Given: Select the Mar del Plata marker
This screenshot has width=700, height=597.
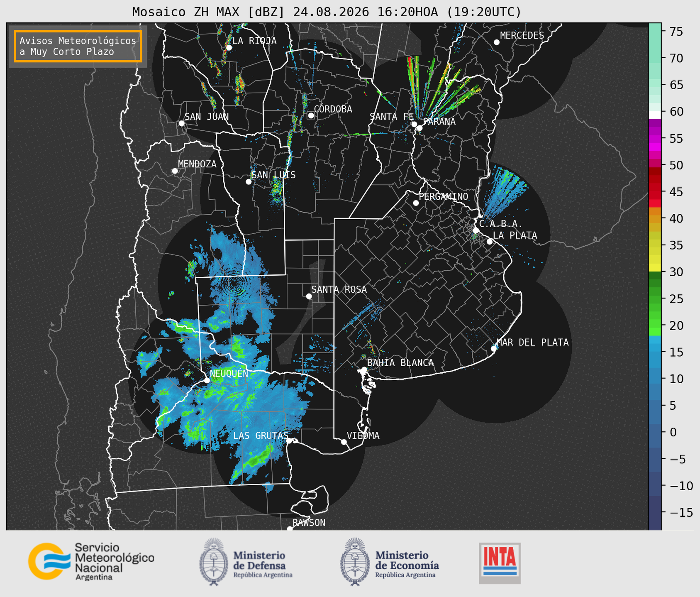Looking at the screenshot, I should [x=494, y=349].
